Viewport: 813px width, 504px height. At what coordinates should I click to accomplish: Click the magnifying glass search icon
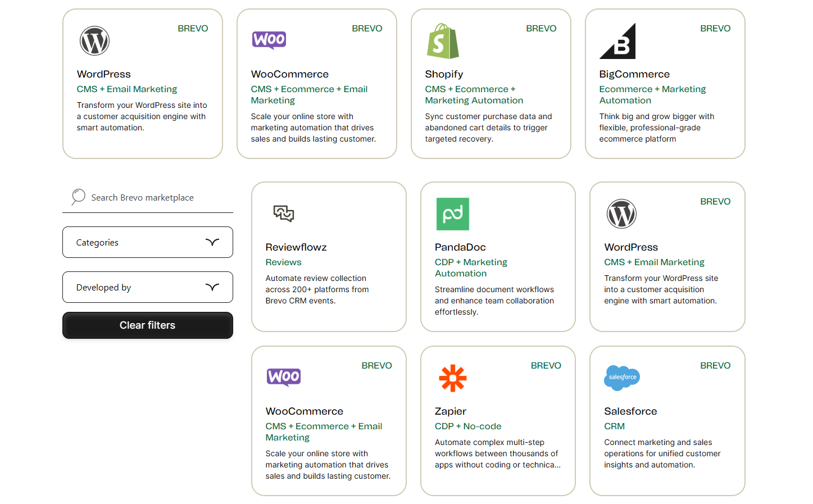pyautogui.click(x=78, y=197)
